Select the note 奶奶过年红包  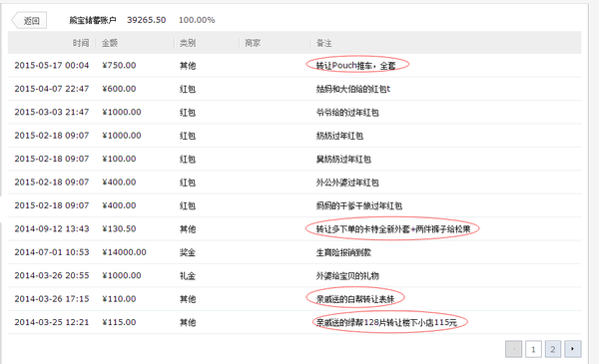(x=339, y=136)
